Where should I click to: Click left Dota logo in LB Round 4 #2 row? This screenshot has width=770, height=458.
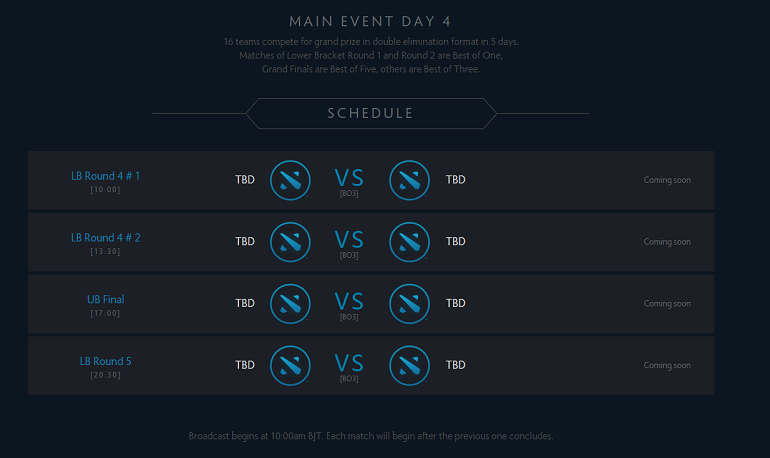tap(290, 242)
